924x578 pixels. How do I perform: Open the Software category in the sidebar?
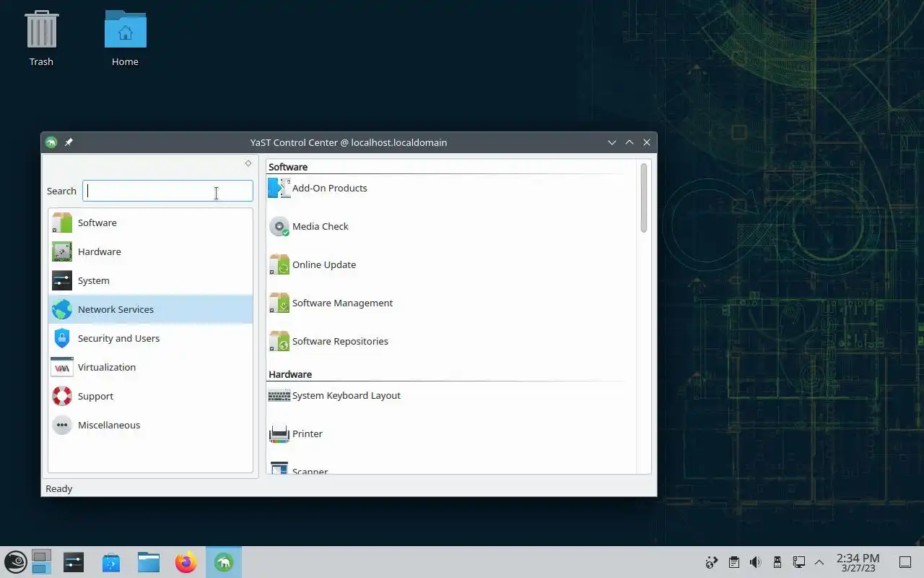click(x=150, y=223)
